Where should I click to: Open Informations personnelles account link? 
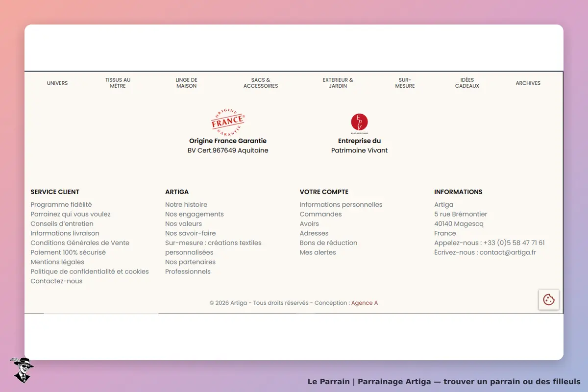click(341, 205)
